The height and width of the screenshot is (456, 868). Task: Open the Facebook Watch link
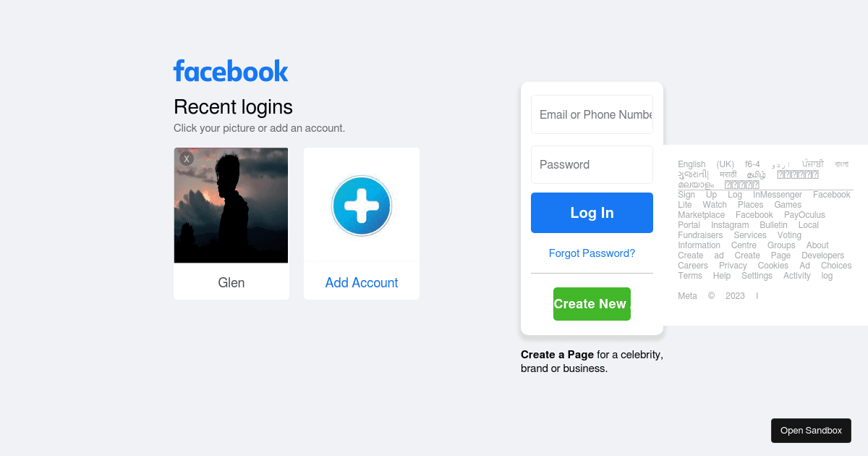coord(715,204)
